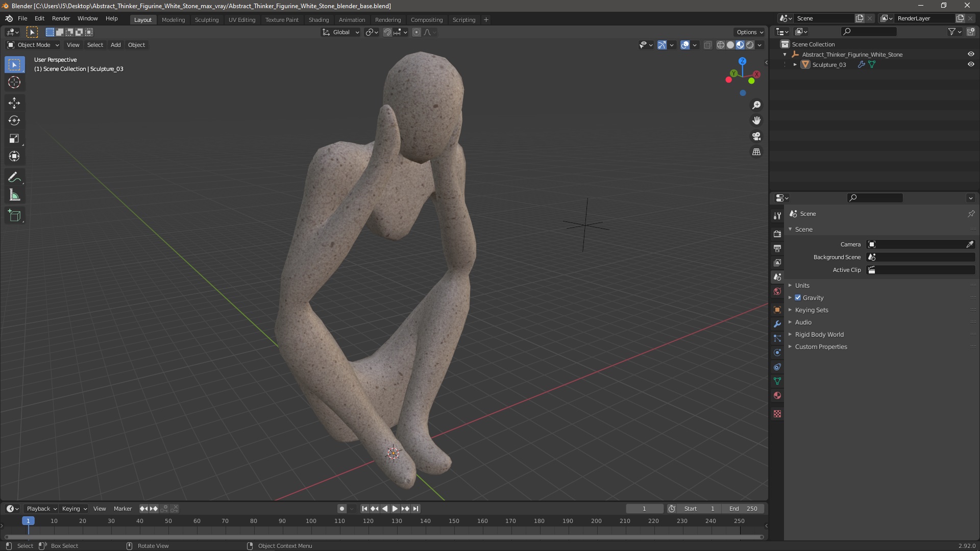Image resolution: width=980 pixels, height=551 pixels.
Task: Activate the Scale tool
Action: (x=14, y=139)
